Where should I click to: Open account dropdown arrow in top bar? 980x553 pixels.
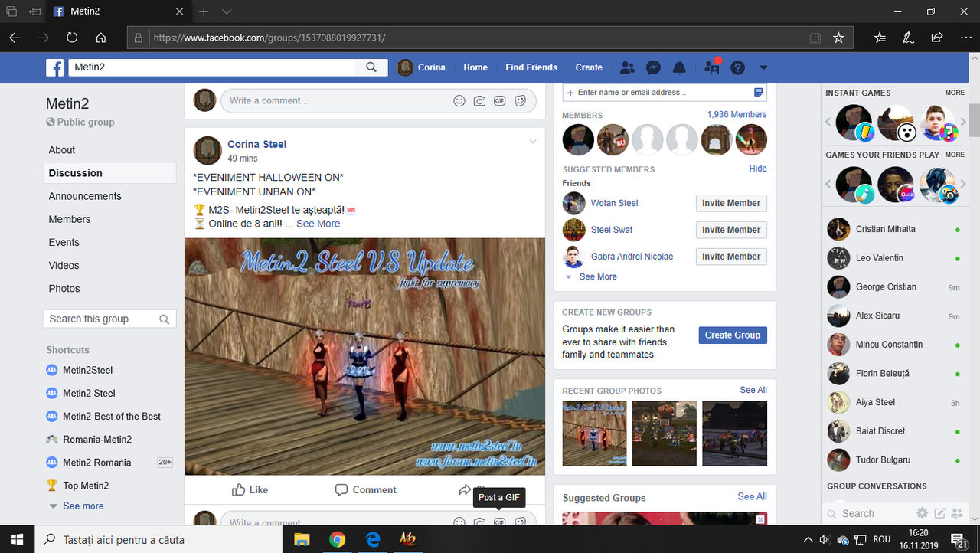[x=763, y=67]
